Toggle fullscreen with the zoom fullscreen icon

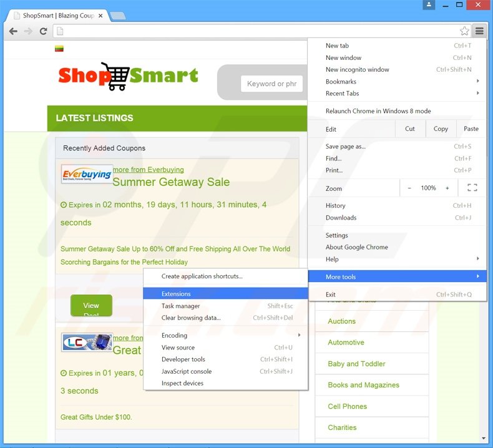point(472,188)
